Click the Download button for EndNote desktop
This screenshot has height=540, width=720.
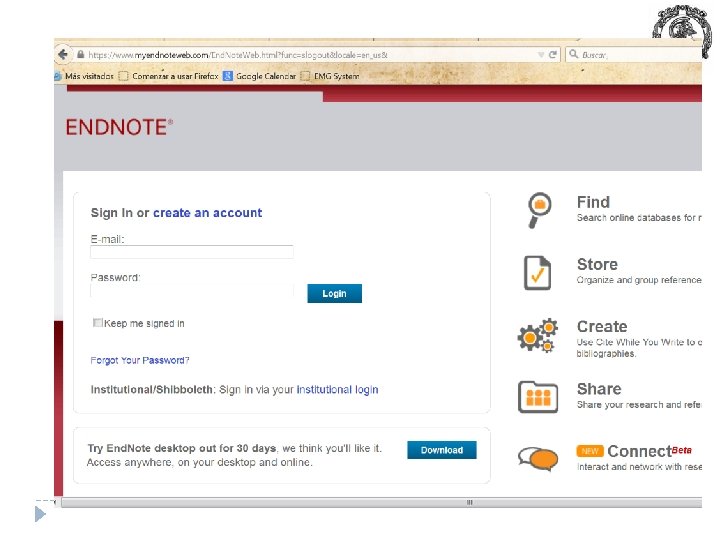[x=442, y=450]
